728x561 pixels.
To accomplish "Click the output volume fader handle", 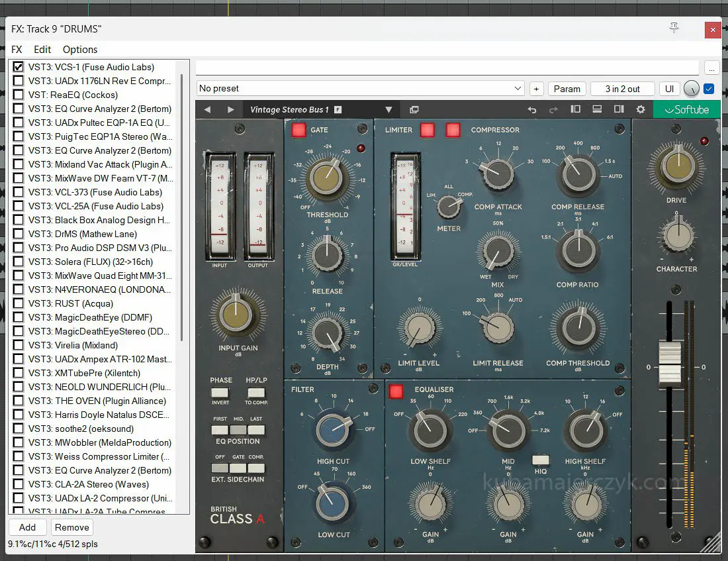I will click(670, 363).
